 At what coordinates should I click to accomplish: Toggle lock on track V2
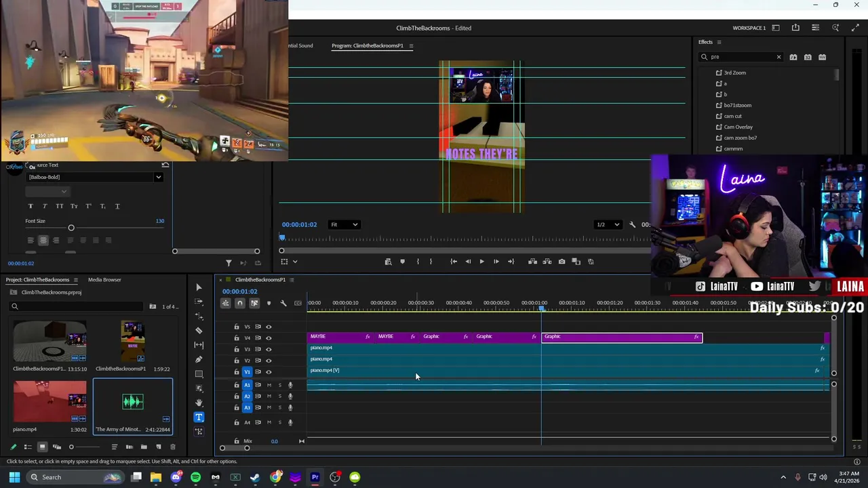(x=237, y=361)
